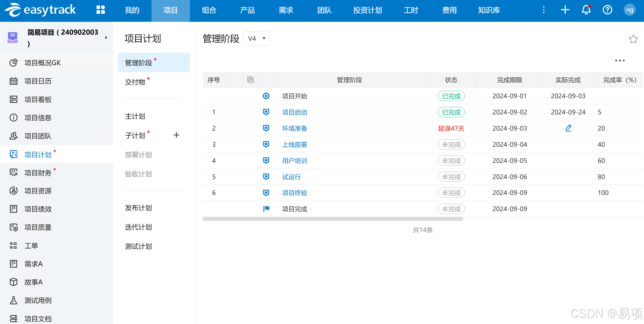Favorite the page with star icon
644x324 pixels.
click(x=633, y=39)
